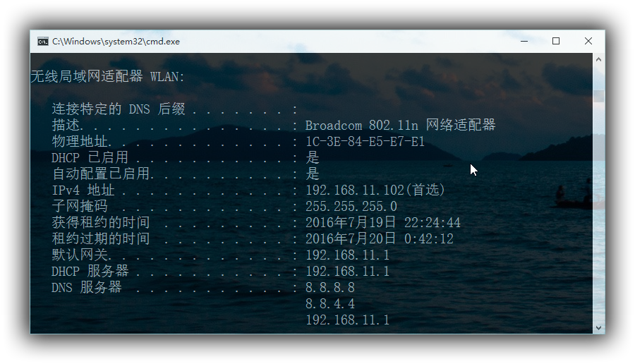Click the DNS server 8.8.8.8 line
Image resolution: width=635 pixels, height=364 pixels.
(330, 287)
